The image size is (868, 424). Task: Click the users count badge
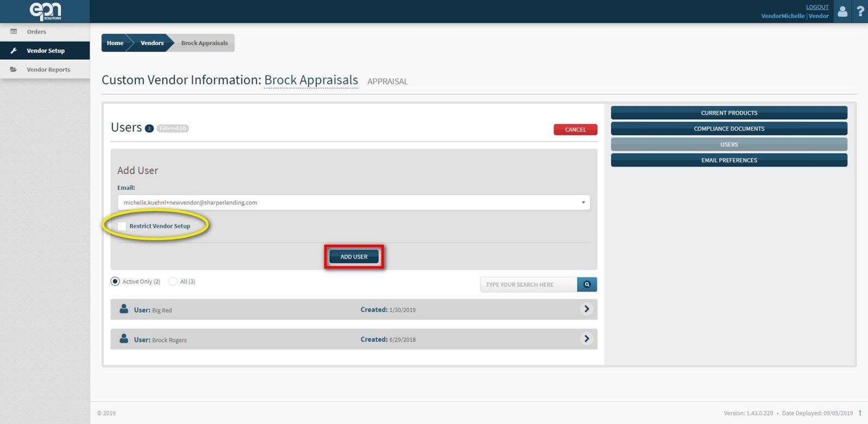[x=149, y=129]
